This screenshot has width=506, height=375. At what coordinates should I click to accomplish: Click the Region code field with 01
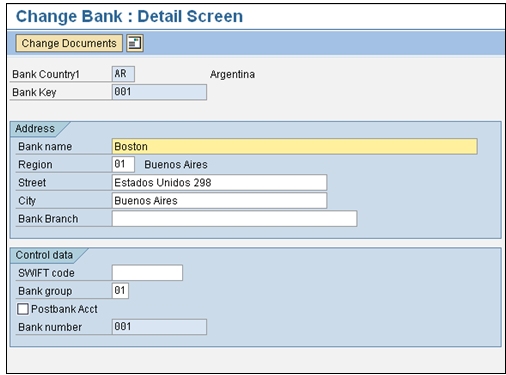[123, 164]
